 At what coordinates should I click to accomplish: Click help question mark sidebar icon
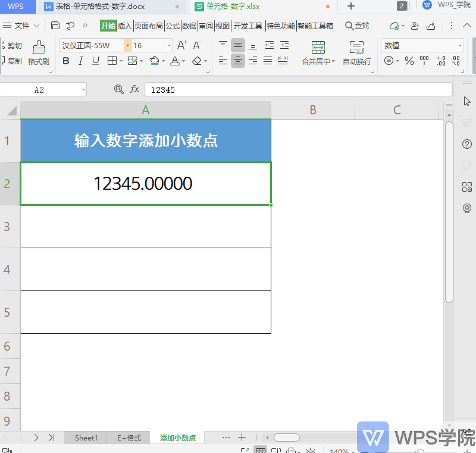click(467, 144)
